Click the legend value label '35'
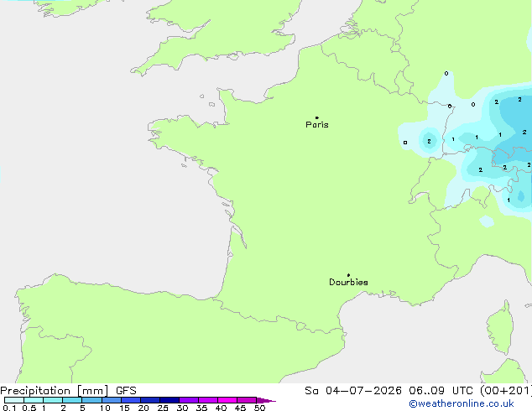The height and width of the screenshot is (411, 532). tap(201, 408)
